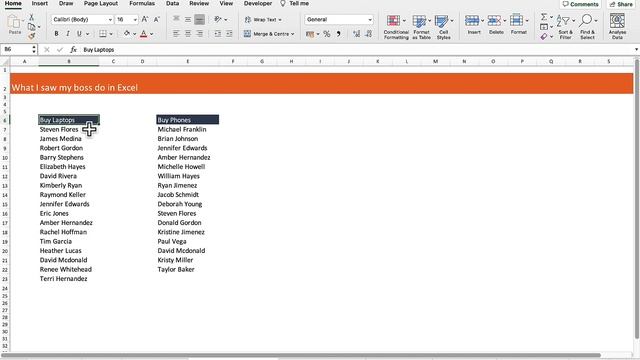Click the Copy icon

click(31, 27)
